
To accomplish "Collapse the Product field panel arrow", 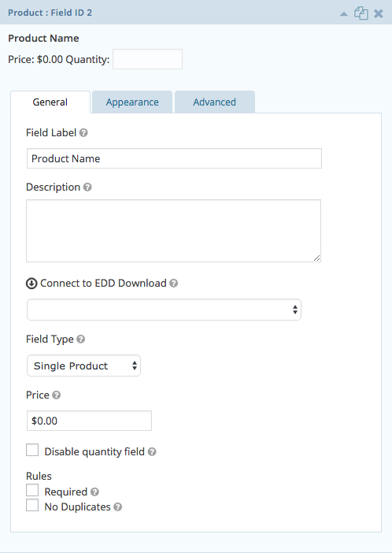I will coord(344,14).
